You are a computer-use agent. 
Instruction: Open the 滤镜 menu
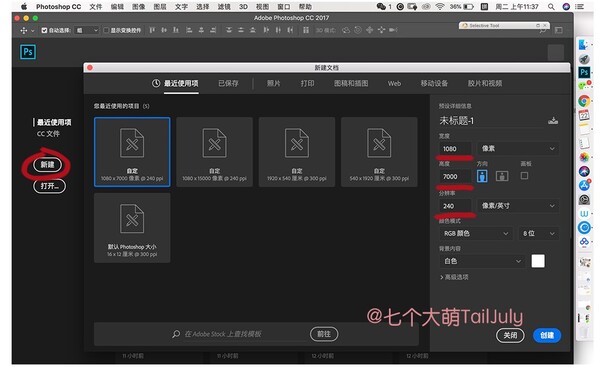(224, 7)
